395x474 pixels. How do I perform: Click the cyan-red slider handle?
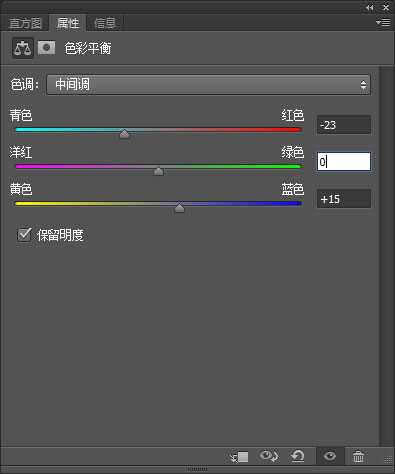[124, 134]
